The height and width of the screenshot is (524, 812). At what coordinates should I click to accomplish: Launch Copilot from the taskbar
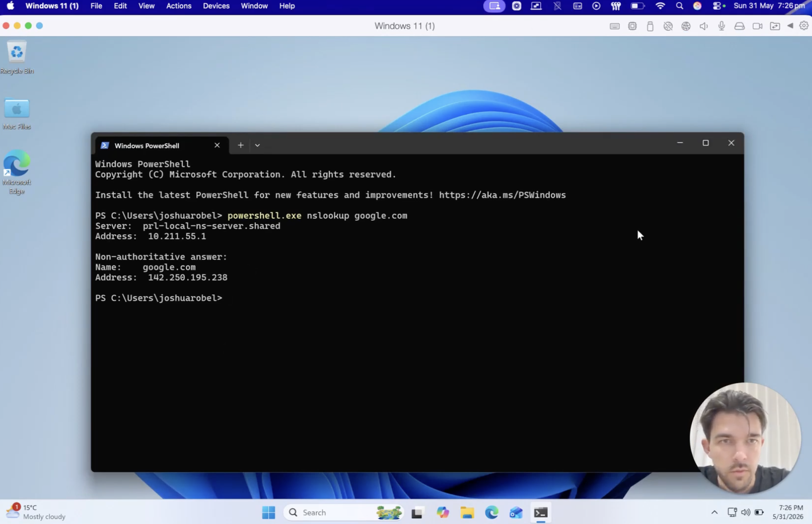(442, 512)
